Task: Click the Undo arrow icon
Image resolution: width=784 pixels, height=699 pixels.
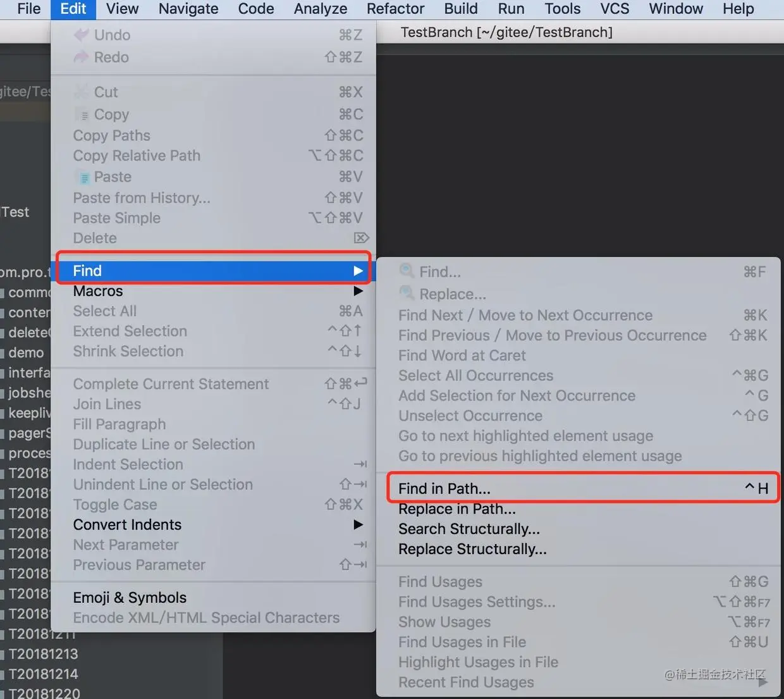Action: [81, 35]
